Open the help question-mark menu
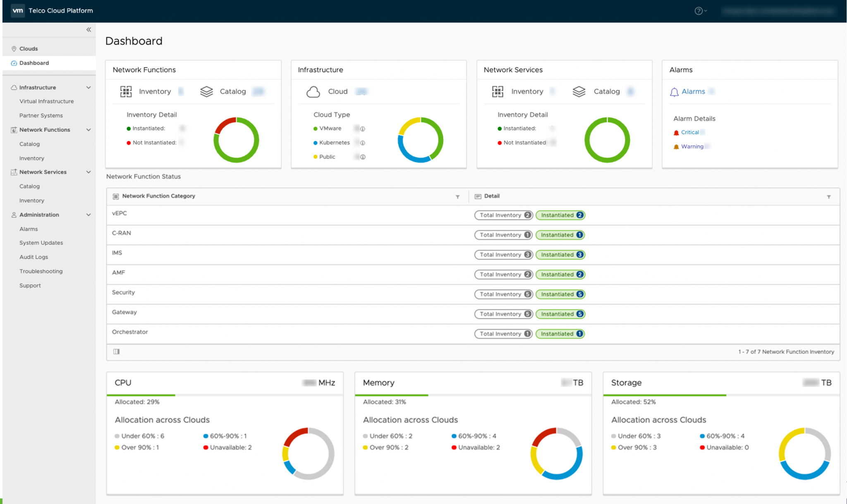The image size is (847, 504). [701, 11]
